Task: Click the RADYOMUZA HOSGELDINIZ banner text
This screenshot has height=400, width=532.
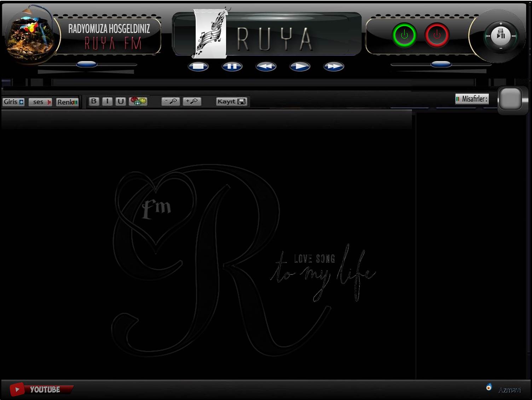Action: [x=109, y=29]
